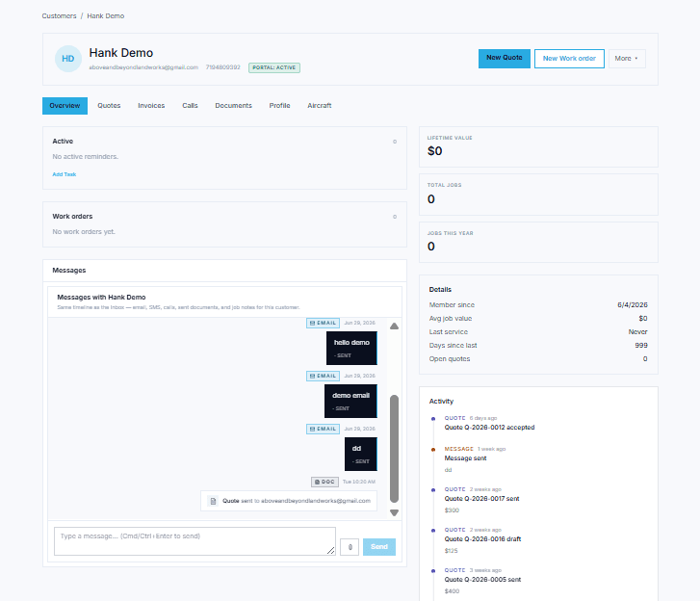
Task: Click the Total Jobs card
Action: click(x=538, y=195)
